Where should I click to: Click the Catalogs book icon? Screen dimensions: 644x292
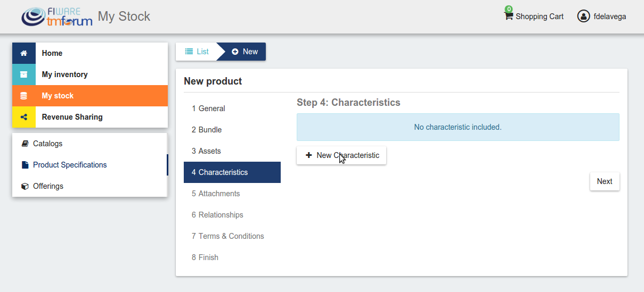25,144
